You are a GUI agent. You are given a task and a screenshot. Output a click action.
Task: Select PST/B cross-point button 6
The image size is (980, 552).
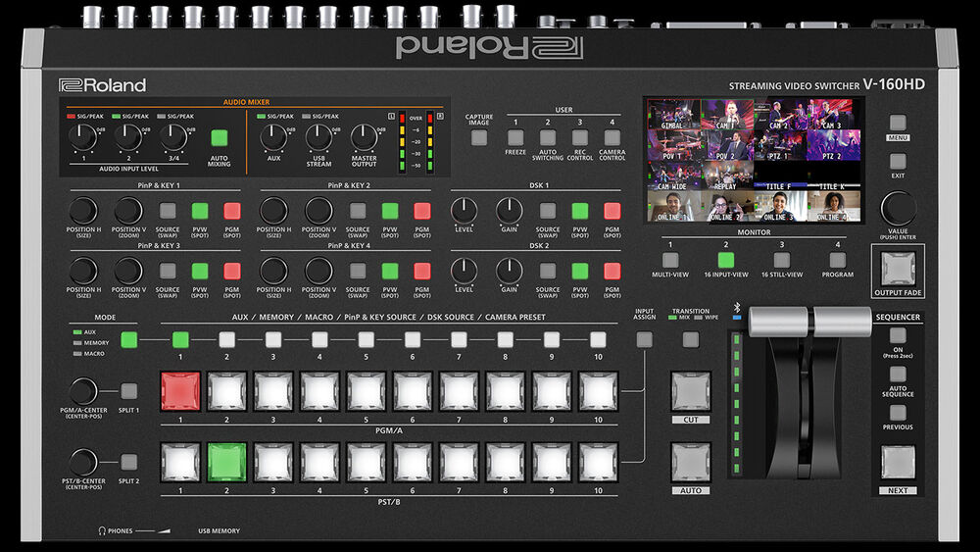coord(413,462)
